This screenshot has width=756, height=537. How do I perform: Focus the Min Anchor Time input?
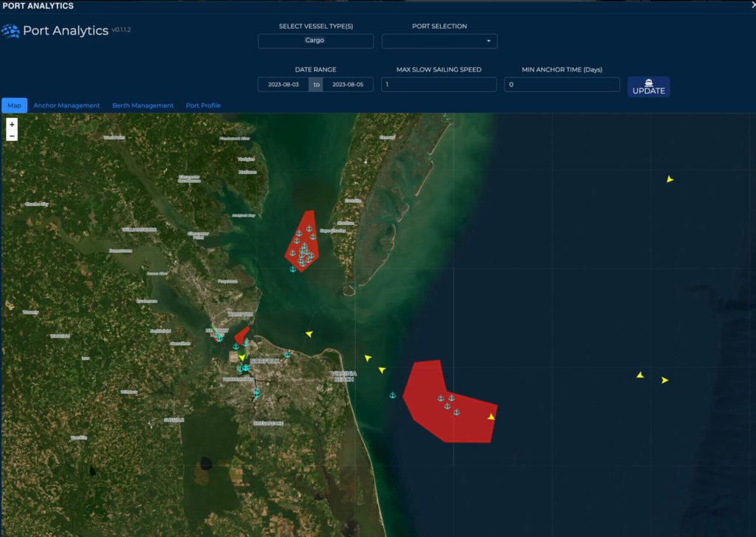click(561, 85)
